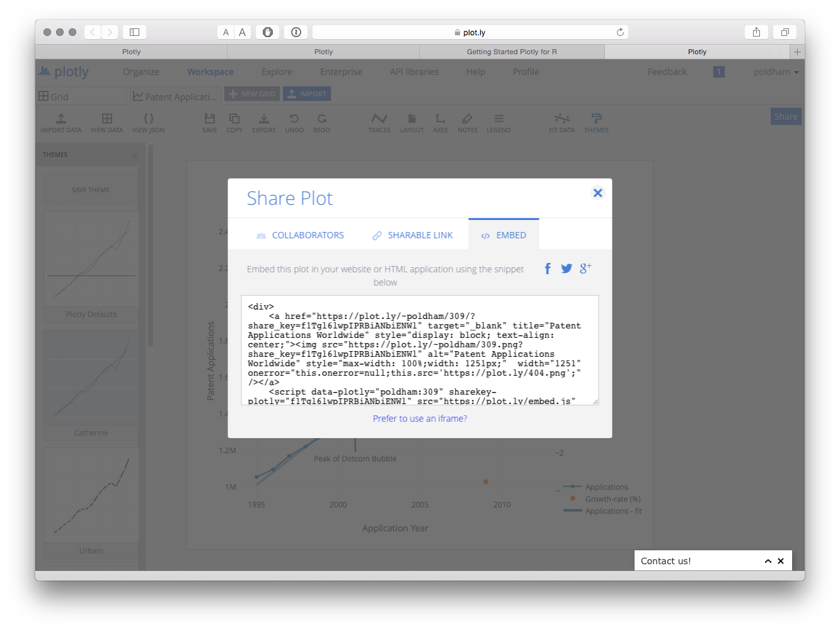This screenshot has width=840, height=631.
Task: Click the smaller text size A button
Action: (x=226, y=32)
